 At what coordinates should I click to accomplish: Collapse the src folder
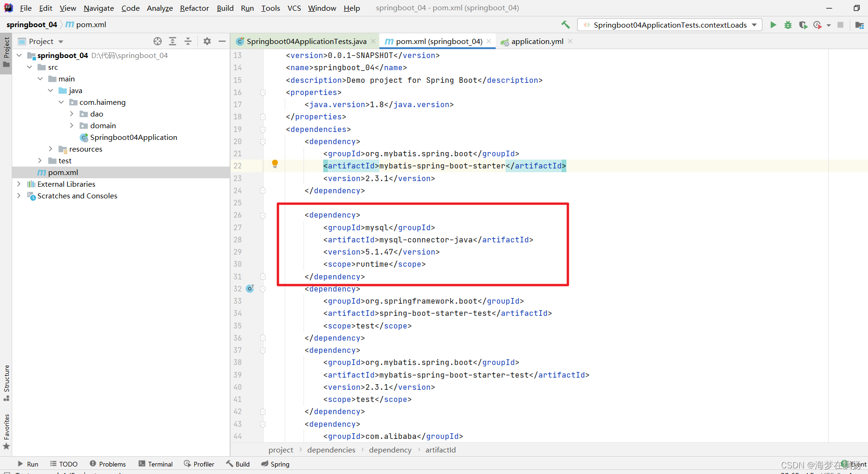pos(29,67)
